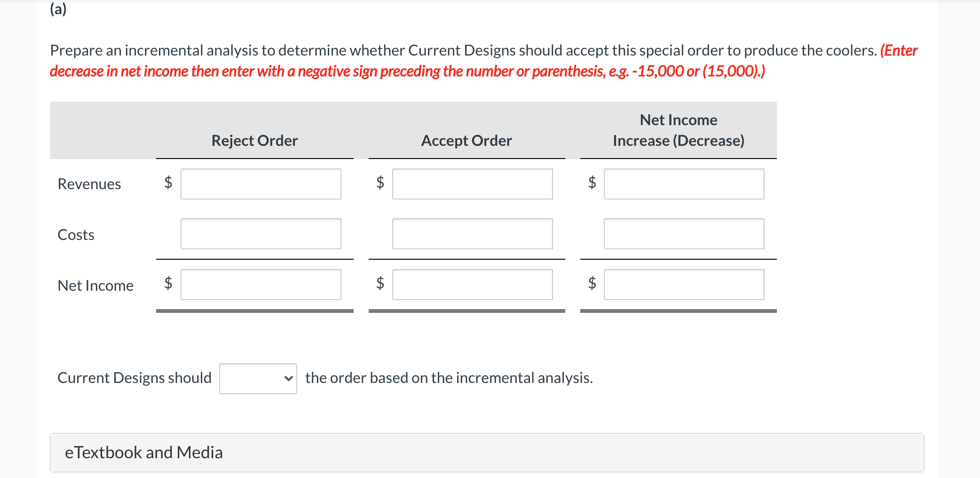Click the Costs row label
This screenshot has height=478, width=980.
[76, 235]
